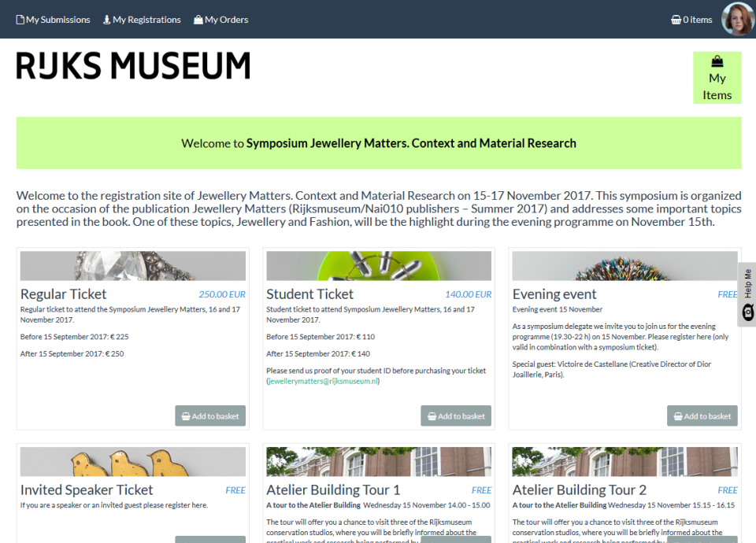756x543 pixels.
Task: Open the My Items green button
Action: 717,78
